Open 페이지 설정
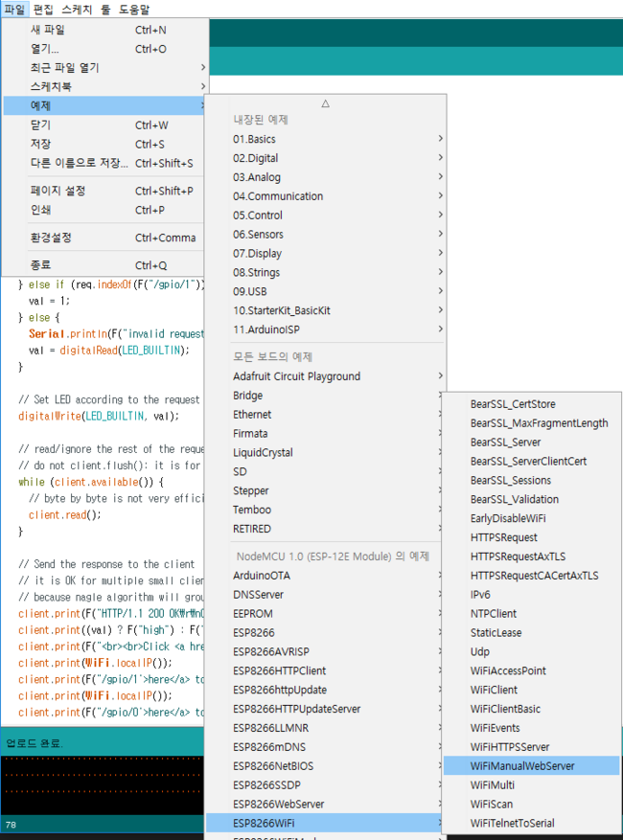Image resolution: width=623 pixels, height=840 pixels. [104, 191]
